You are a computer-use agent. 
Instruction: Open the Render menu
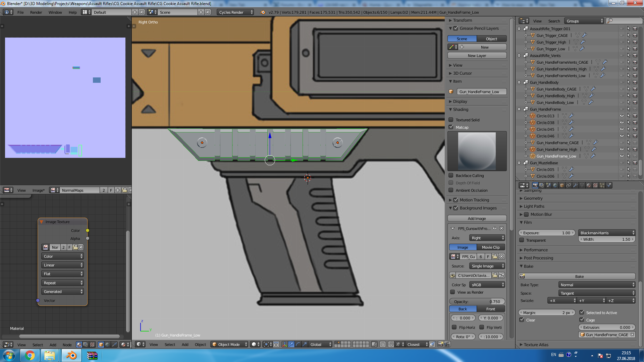pyautogui.click(x=36, y=12)
